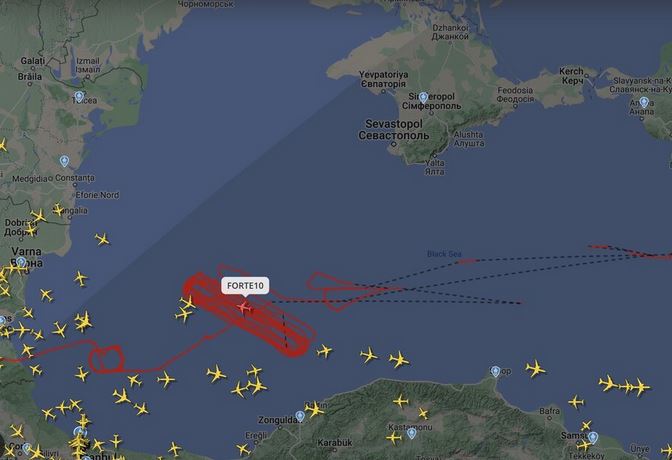Click the Black Sea map label

point(444,254)
